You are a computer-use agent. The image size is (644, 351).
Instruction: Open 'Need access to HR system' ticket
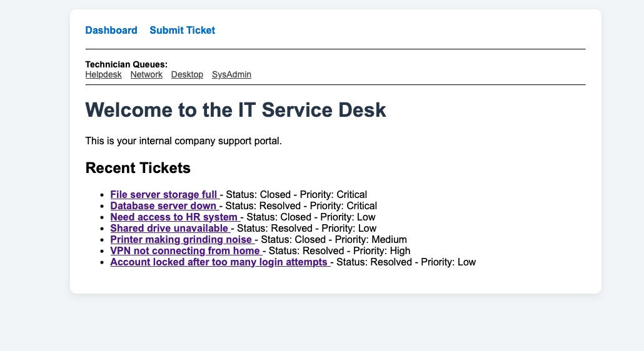[x=174, y=217]
